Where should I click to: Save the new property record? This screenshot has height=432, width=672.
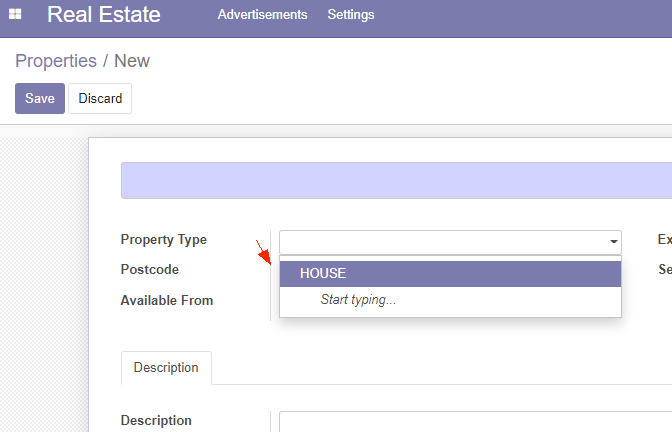40,99
